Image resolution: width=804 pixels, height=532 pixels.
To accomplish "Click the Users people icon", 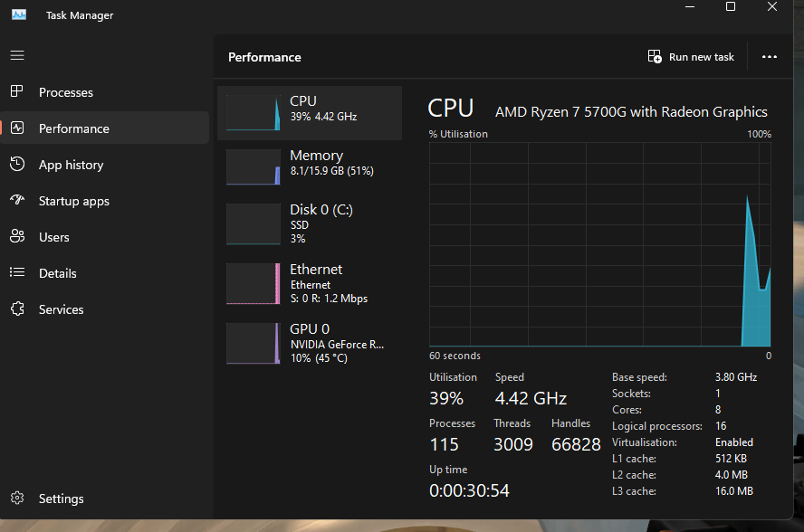I will click(17, 236).
